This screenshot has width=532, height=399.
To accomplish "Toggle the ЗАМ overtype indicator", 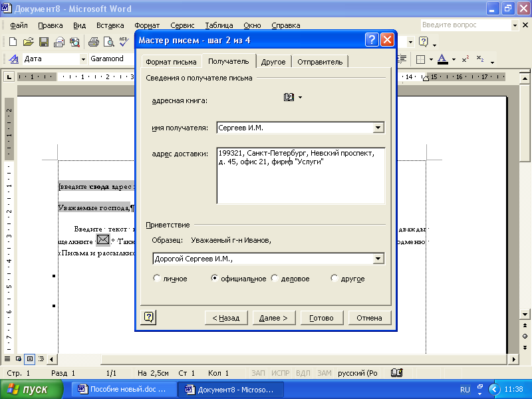I will 325,373.
